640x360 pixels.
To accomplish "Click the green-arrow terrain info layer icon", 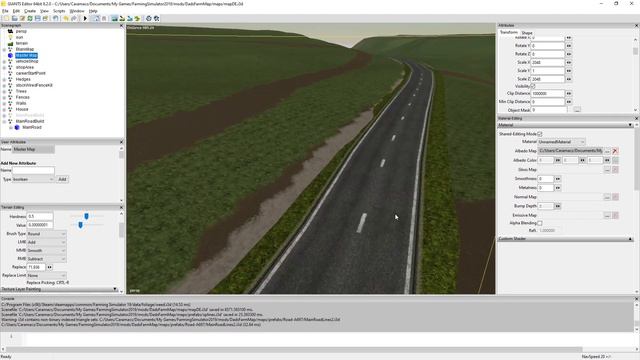I will pyautogui.click(x=138, y=18).
